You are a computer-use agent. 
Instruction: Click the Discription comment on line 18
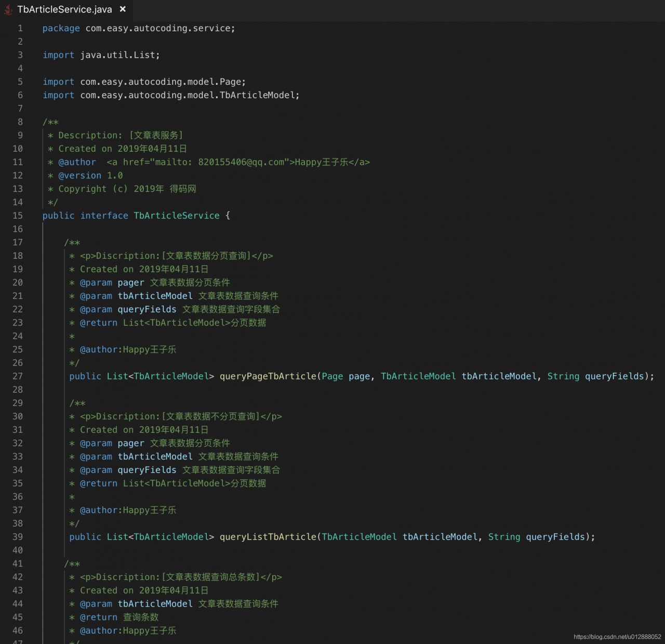pyautogui.click(x=171, y=256)
